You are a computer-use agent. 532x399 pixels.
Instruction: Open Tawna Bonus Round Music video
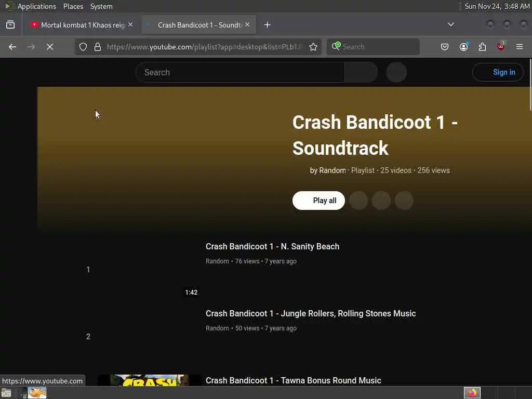[294, 380]
